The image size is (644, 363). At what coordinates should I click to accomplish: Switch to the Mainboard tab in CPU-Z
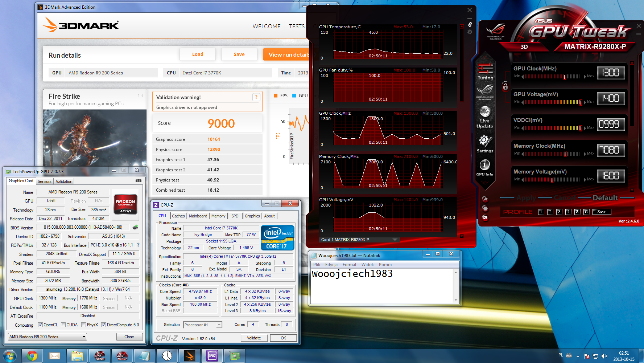click(x=198, y=216)
